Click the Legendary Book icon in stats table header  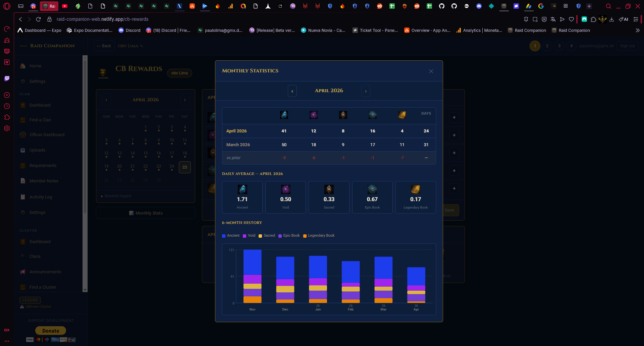point(402,115)
